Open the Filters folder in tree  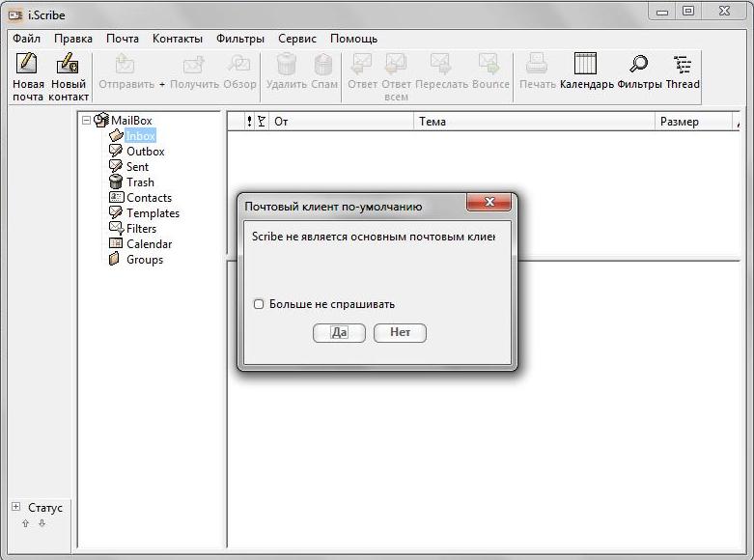pos(141,229)
